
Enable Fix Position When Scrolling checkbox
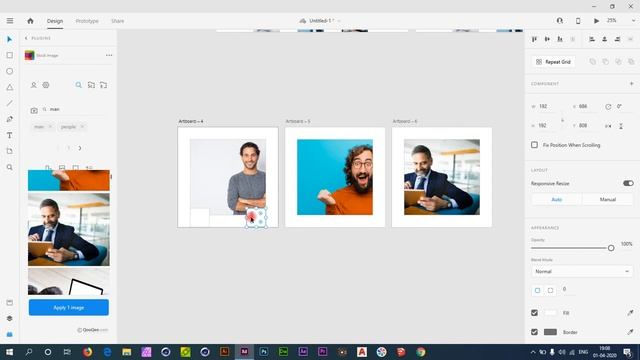coord(534,145)
